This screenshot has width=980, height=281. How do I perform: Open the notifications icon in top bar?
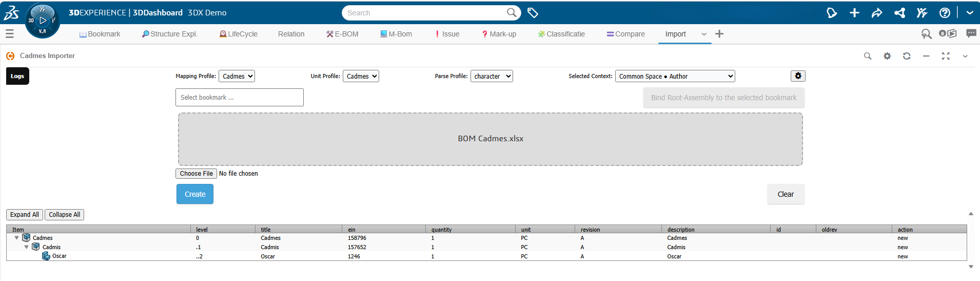click(832, 13)
